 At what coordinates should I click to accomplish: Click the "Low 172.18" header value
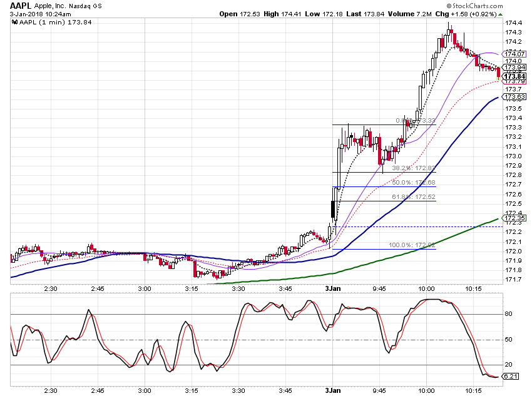pos(324,14)
